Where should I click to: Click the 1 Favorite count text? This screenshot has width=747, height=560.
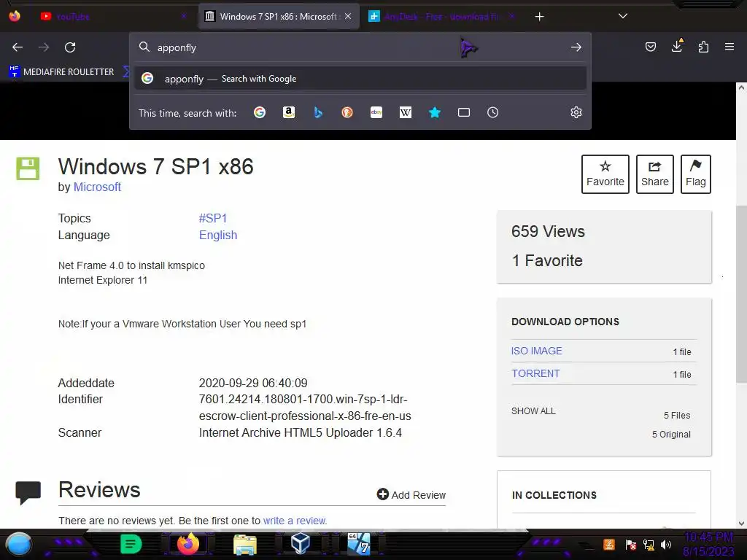[547, 260]
